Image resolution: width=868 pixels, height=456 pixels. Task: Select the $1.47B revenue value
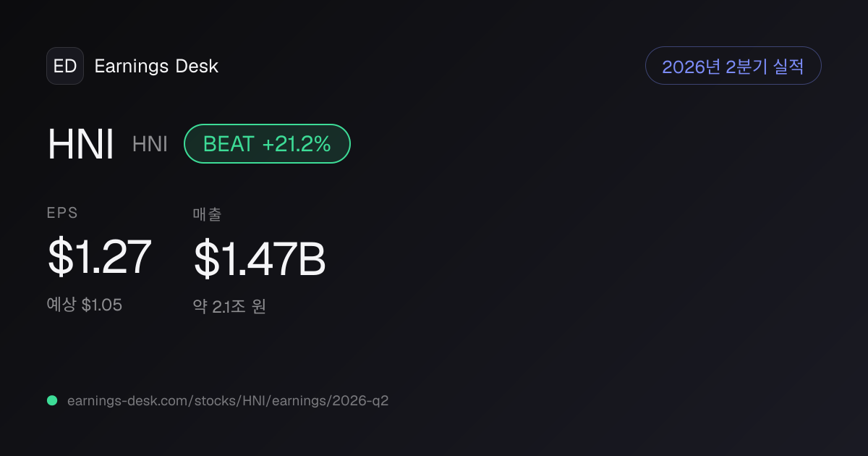click(x=260, y=259)
